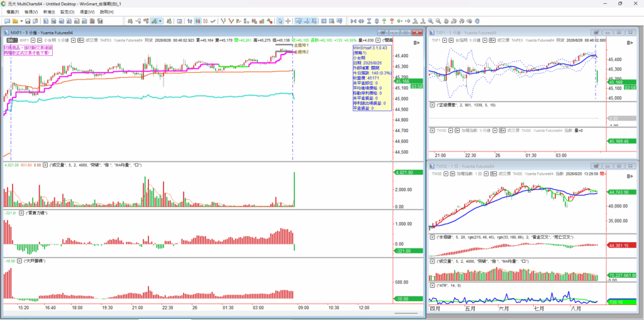
Task: Toggle X box of 成交量 indicator in MXF1
Action: [45, 165]
